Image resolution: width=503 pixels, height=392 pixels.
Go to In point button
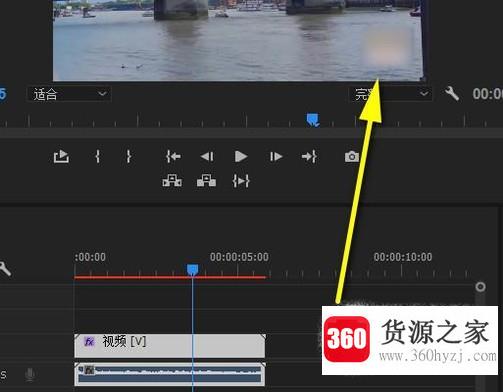173,156
